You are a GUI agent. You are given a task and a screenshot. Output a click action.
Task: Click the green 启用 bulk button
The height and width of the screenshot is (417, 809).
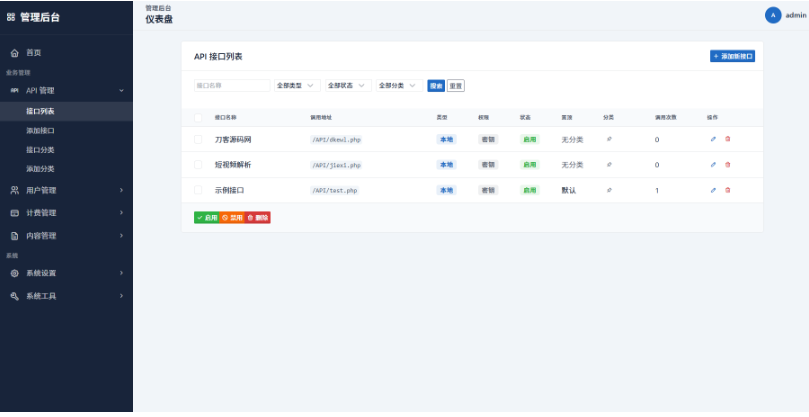point(206,218)
